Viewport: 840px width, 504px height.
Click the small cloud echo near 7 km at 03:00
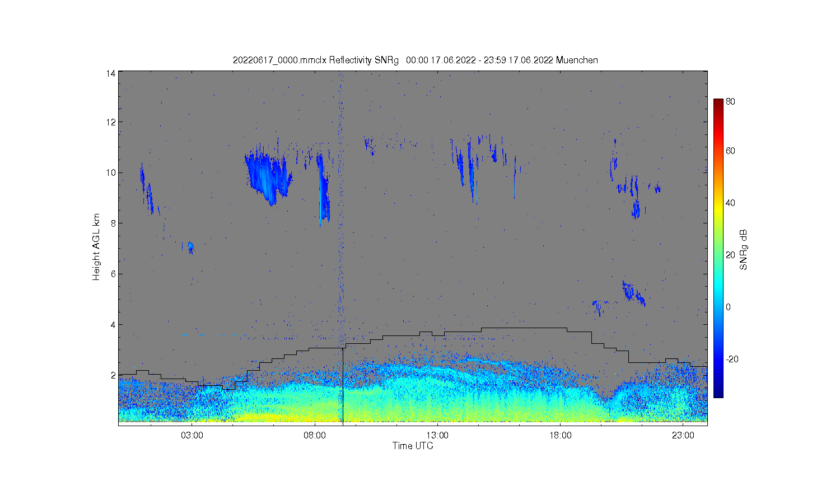(x=191, y=246)
